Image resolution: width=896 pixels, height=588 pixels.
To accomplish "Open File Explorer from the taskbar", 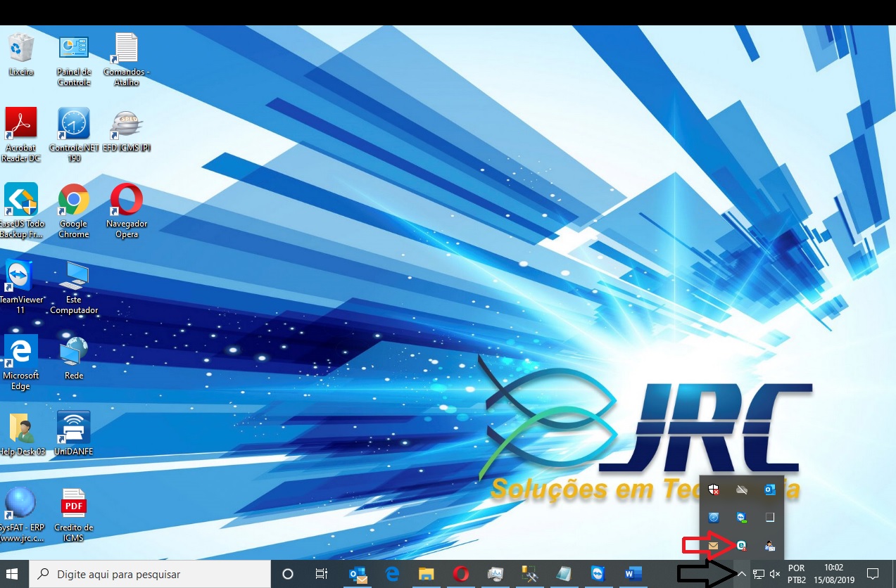I will pos(427,574).
